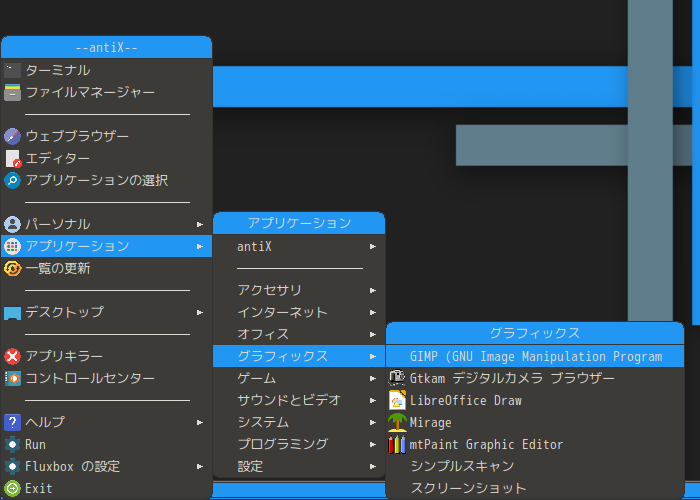
Task: Expand the インターネット submenu arrow
Action: [x=373, y=312]
